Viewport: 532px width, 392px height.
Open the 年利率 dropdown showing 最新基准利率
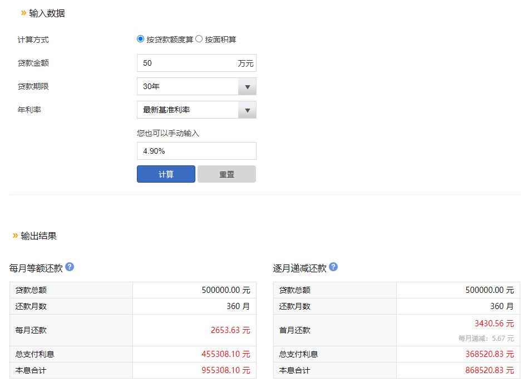click(189, 110)
